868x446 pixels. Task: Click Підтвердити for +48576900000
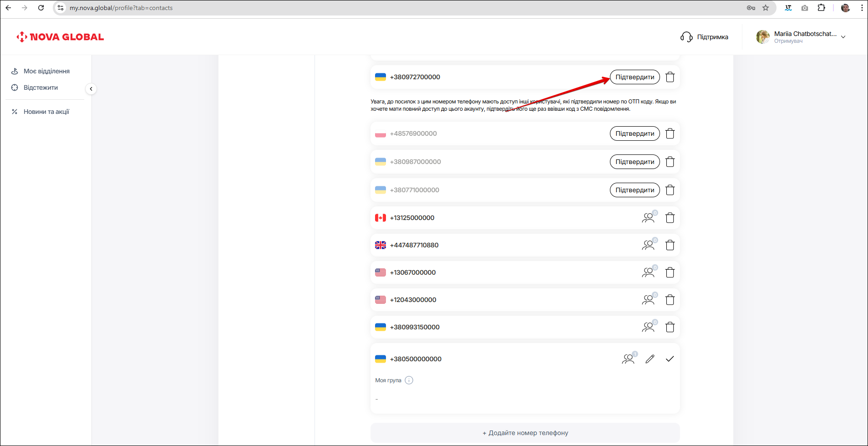635,133
